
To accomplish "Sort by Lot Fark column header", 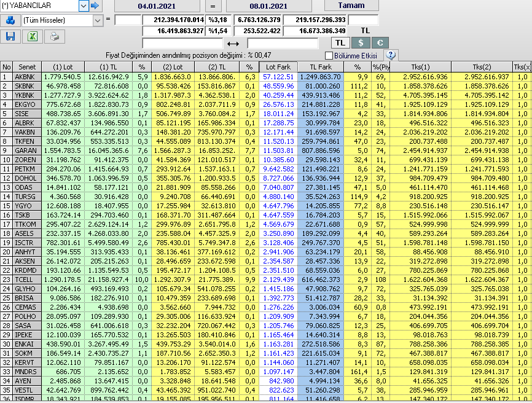I will pyautogui.click(x=278, y=67).
